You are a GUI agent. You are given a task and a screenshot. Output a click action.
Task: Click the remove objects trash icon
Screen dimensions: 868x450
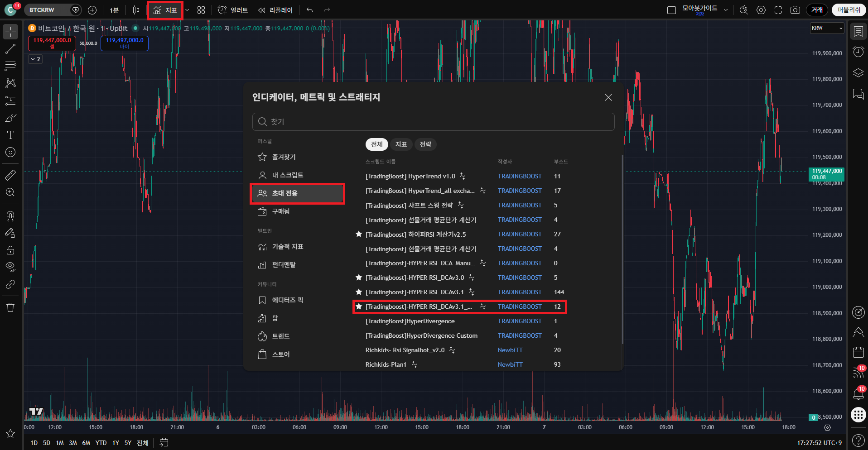pyautogui.click(x=10, y=307)
